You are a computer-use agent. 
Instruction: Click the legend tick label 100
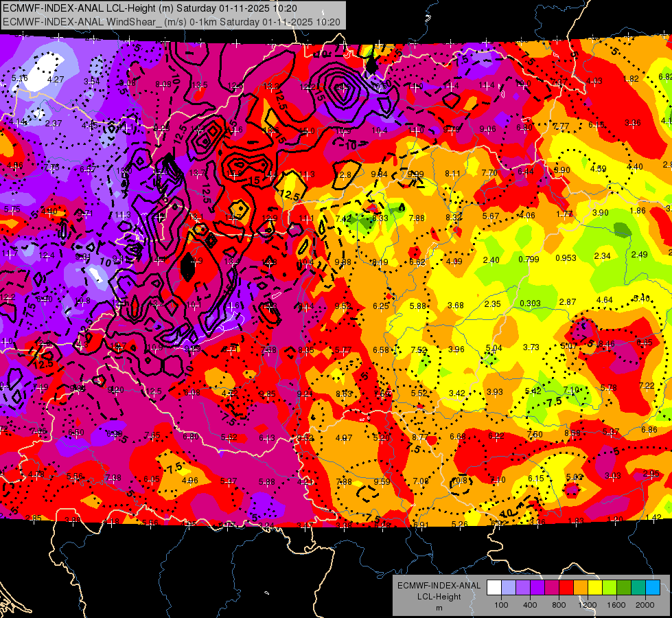501,605
